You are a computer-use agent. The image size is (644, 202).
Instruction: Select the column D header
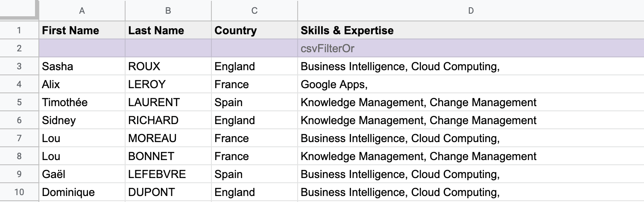tap(471, 11)
